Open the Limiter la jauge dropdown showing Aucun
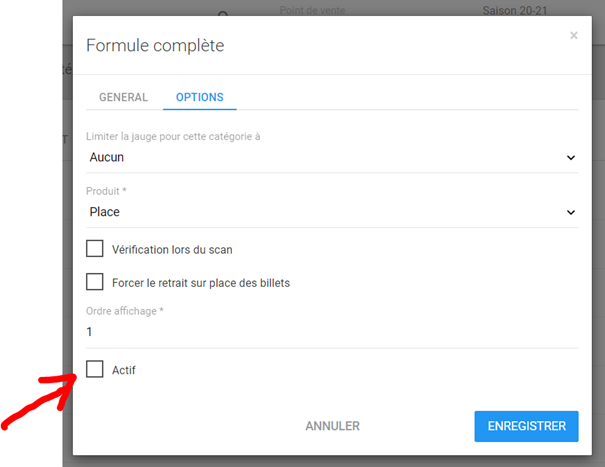The height and width of the screenshot is (467, 605). [x=320, y=157]
